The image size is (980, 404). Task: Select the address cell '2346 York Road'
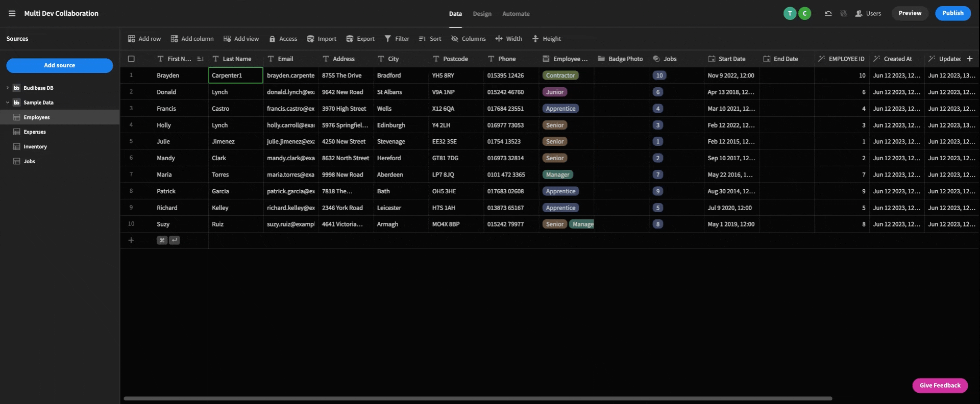pos(346,208)
